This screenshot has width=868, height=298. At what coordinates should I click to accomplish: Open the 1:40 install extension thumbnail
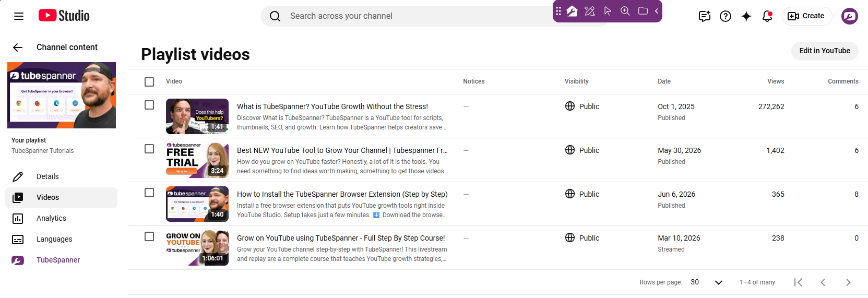point(197,204)
